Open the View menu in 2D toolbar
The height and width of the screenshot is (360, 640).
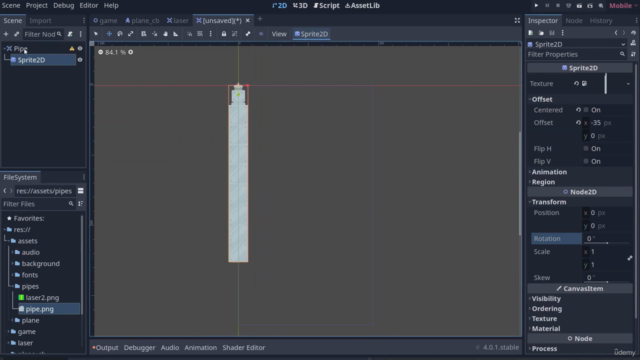(279, 34)
